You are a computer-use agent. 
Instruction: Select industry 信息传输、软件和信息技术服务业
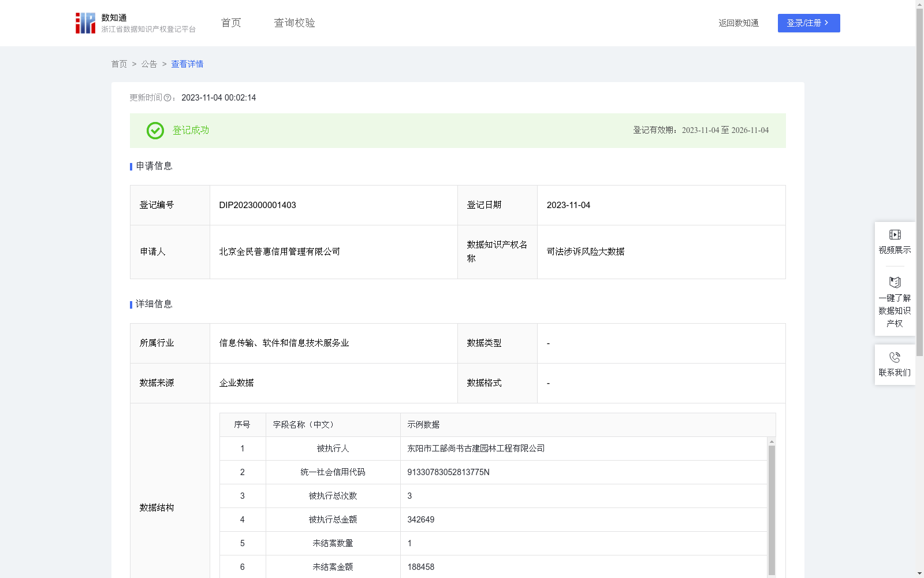284,343
